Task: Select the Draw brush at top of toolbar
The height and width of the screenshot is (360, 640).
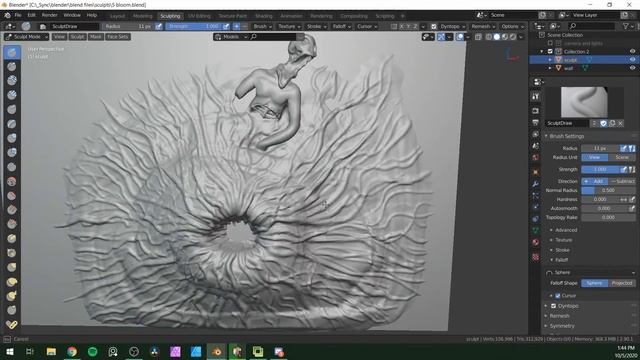Action: tap(12, 52)
